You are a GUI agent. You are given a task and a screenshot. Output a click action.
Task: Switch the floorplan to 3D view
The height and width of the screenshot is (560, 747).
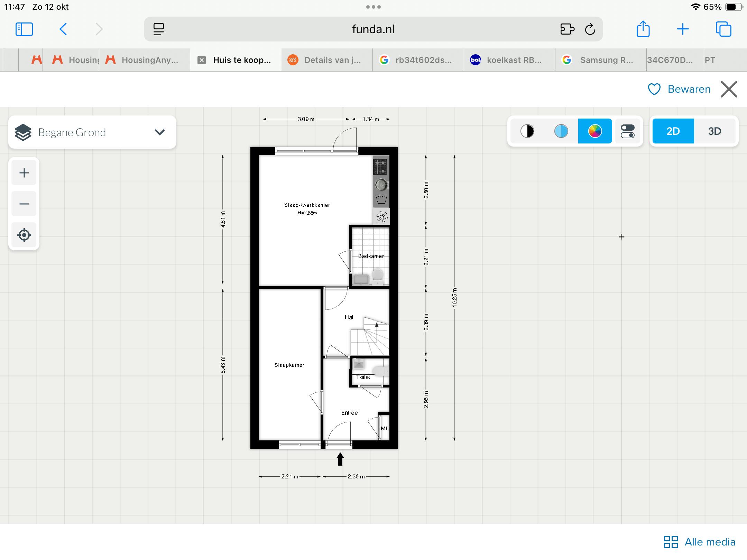click(714, 131)
